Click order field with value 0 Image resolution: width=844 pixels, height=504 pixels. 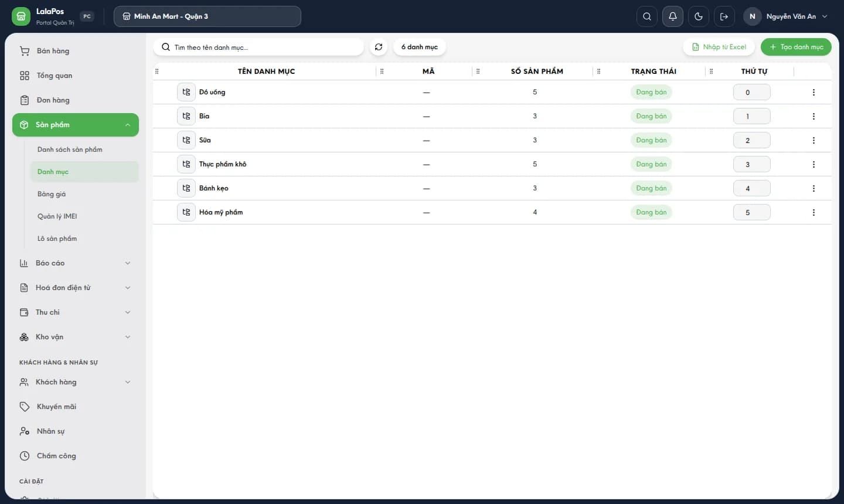(x=751, y=92)
